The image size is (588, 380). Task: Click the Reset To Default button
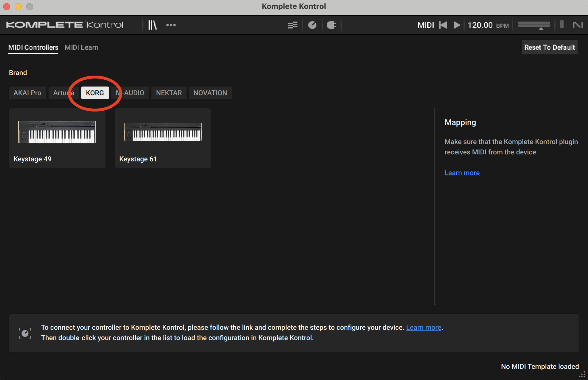[549, 47]
